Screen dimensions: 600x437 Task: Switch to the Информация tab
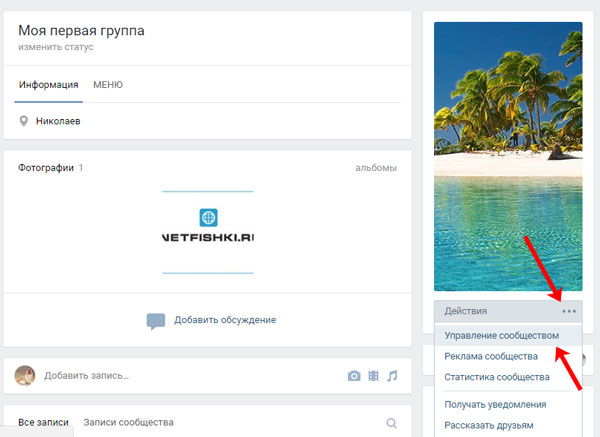point(48,85)
